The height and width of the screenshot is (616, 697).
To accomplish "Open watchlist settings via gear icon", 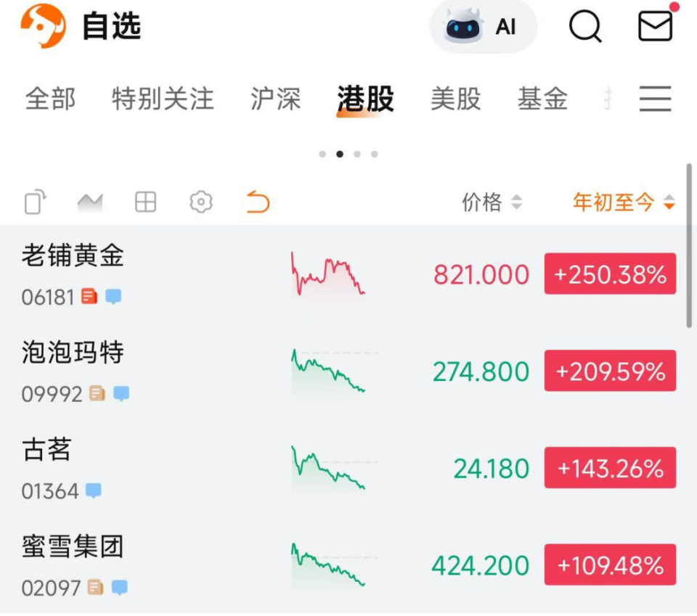I will pos(200,202).
